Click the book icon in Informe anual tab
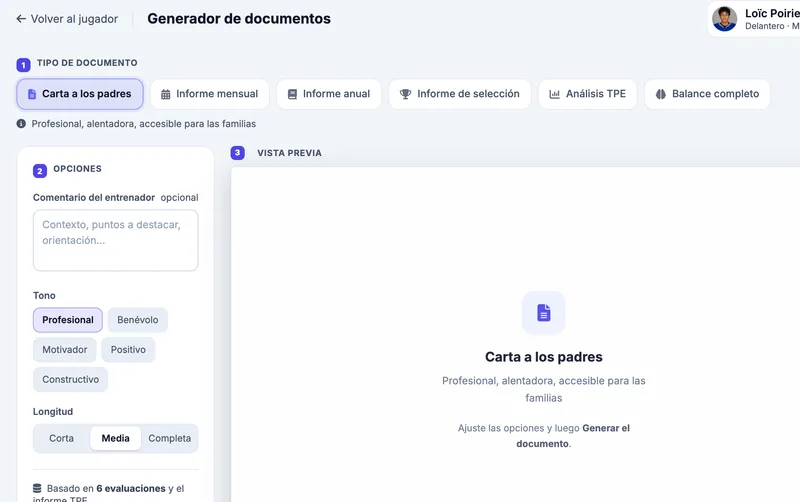The width and height of the screenshot is (800, 502). pyautogui.click(x=292, y=94)
